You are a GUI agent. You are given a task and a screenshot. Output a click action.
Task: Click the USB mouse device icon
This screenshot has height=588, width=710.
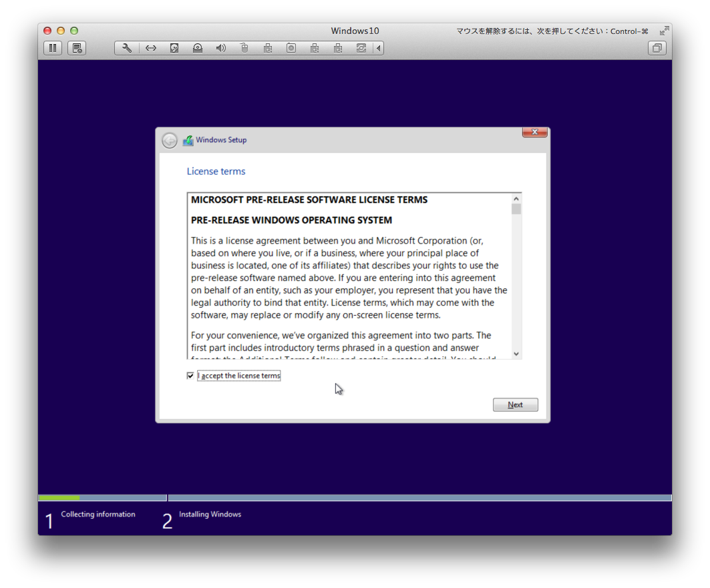244,48
